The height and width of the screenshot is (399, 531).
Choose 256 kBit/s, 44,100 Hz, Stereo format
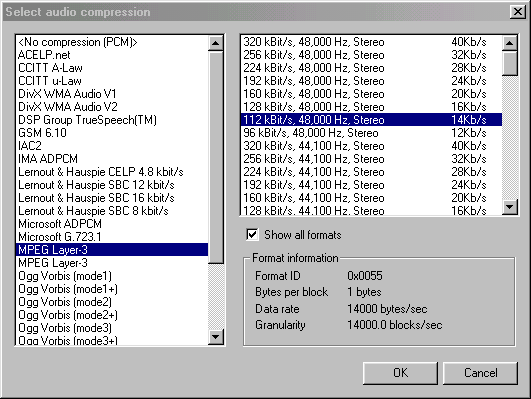pos(371,159)
